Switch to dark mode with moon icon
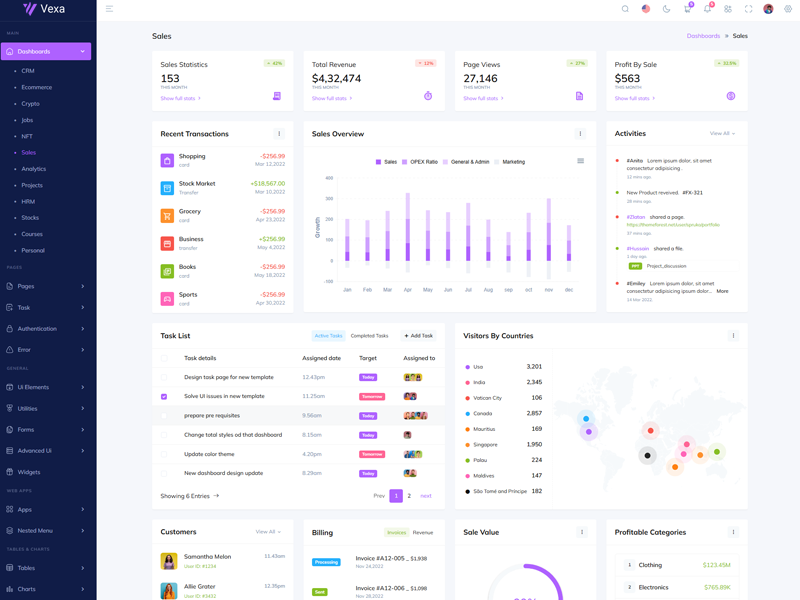Image resolution: width=800 pixels, height=600 pixels. 666,9
